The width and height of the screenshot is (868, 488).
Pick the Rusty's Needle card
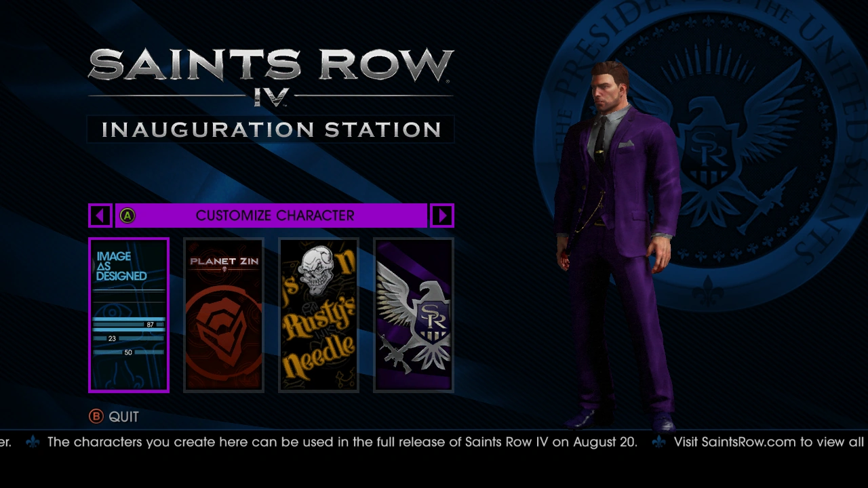coord(319,314)
